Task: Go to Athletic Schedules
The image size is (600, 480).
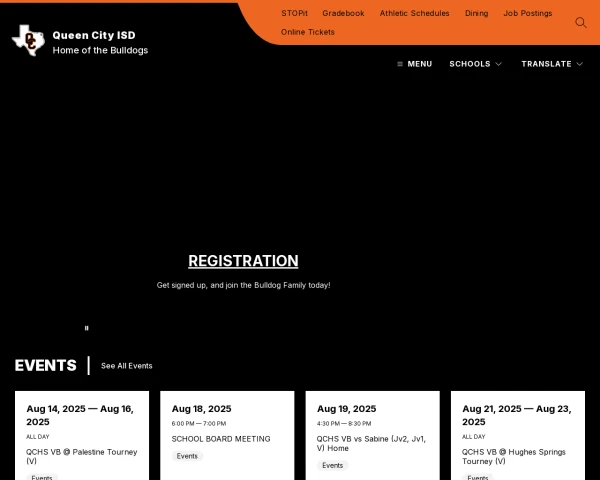Action: coord(414,13)
